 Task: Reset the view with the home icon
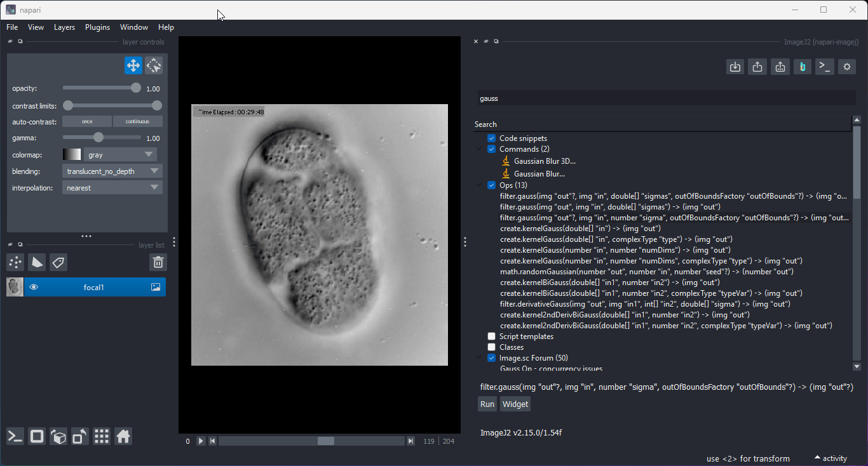coord(123,436)
